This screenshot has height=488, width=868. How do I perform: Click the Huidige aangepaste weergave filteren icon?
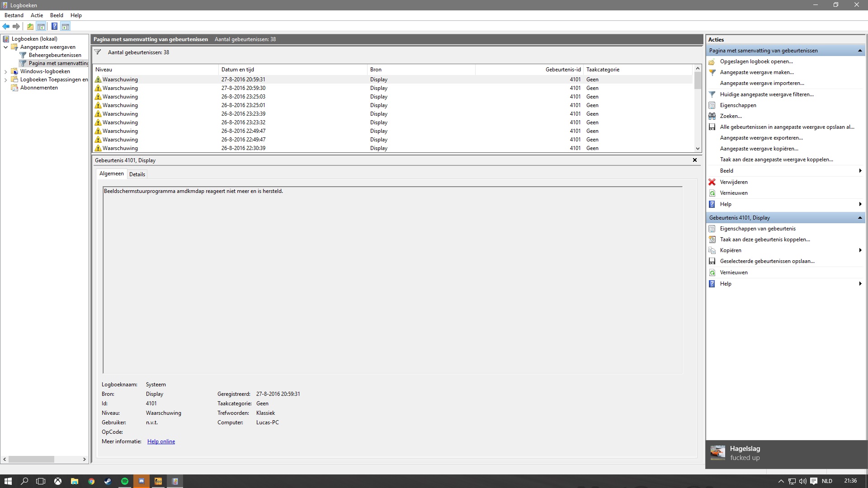pyautogui.click(x=712, y=94)
